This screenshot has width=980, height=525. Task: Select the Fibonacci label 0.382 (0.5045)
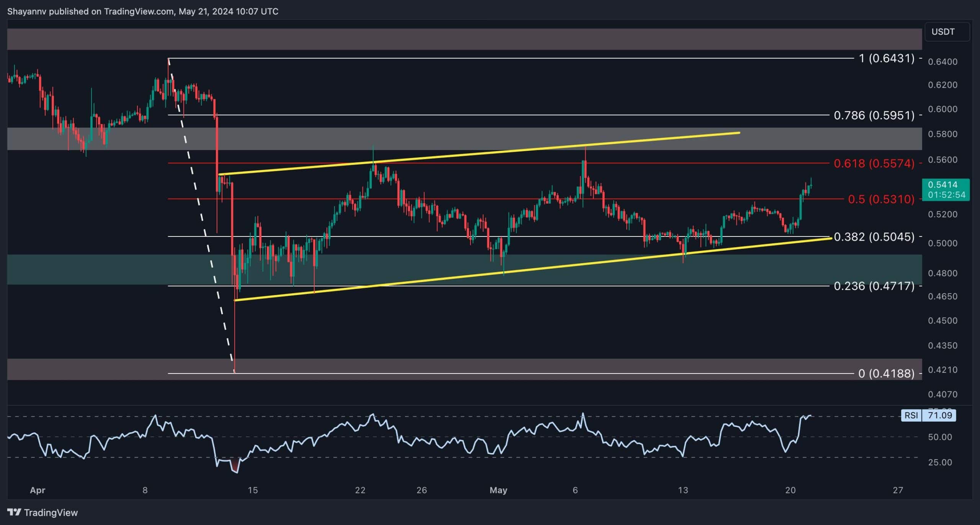pyautogui.click(x=874, y=237)
